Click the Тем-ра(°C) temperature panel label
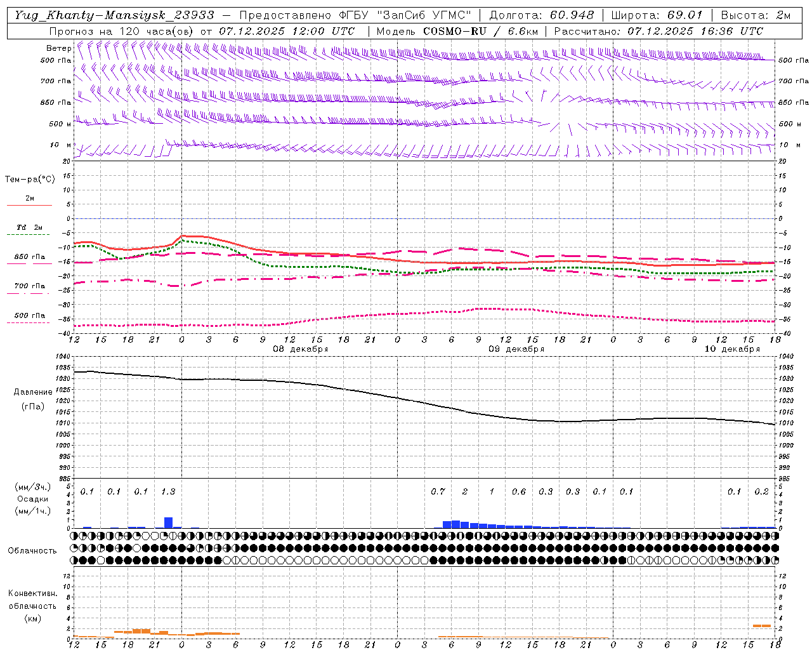This screenshot has width=812, height=650. [30, 179]
